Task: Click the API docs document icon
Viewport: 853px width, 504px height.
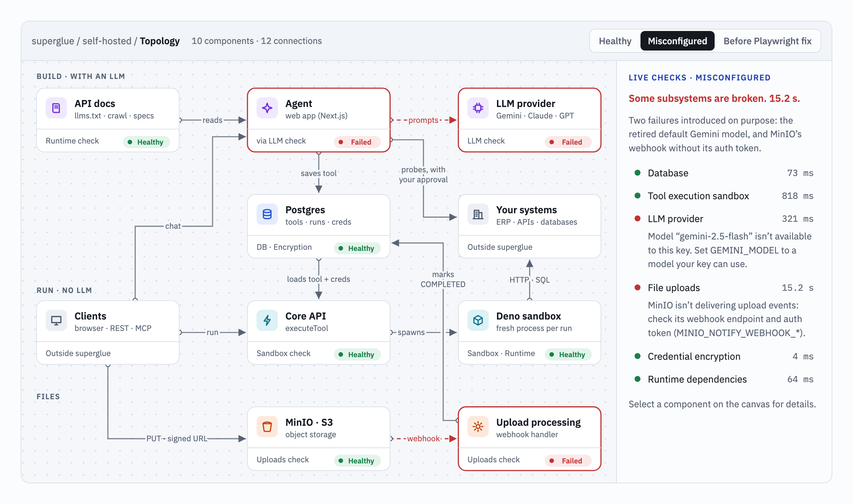Action: click(56, 108)
